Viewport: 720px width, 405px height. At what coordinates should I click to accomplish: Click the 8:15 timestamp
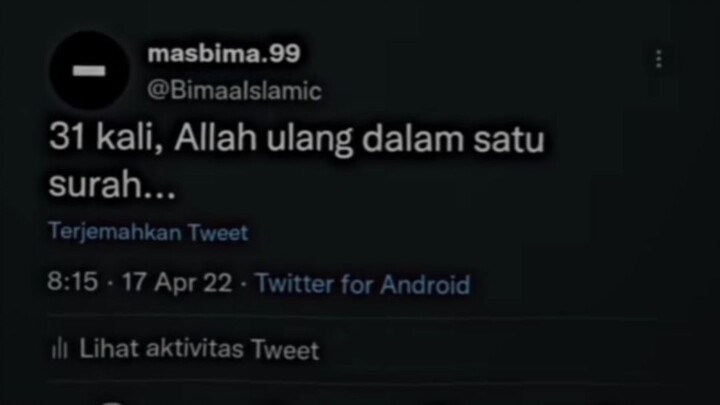coord(73,281)
